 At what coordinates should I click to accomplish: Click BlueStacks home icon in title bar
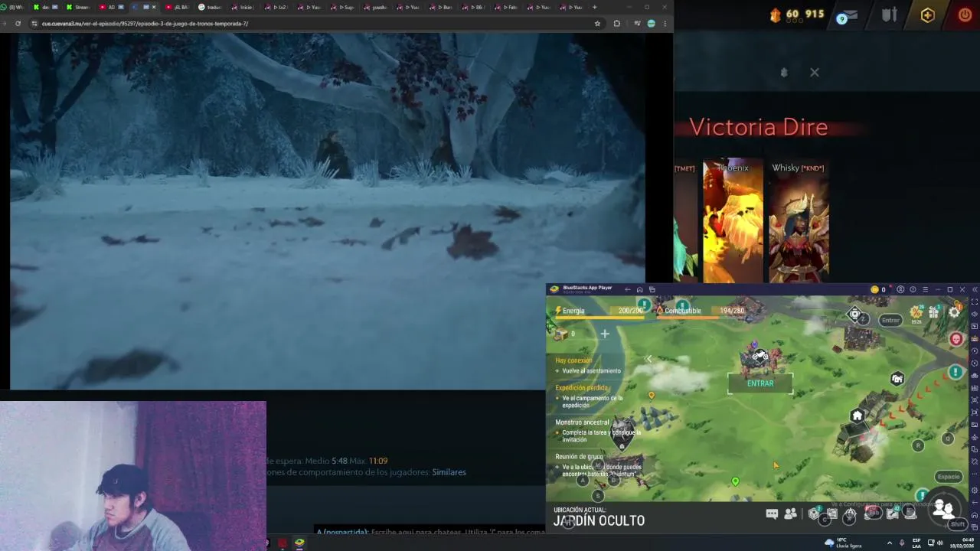(639, 289)
